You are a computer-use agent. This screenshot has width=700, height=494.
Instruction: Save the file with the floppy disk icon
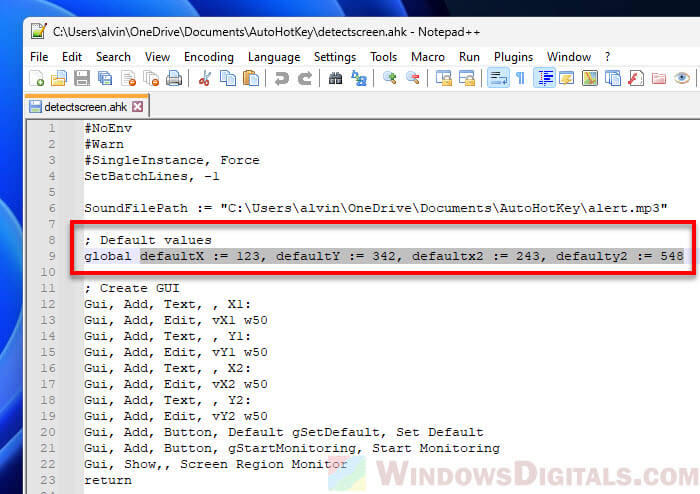click(x=82, y=79)
